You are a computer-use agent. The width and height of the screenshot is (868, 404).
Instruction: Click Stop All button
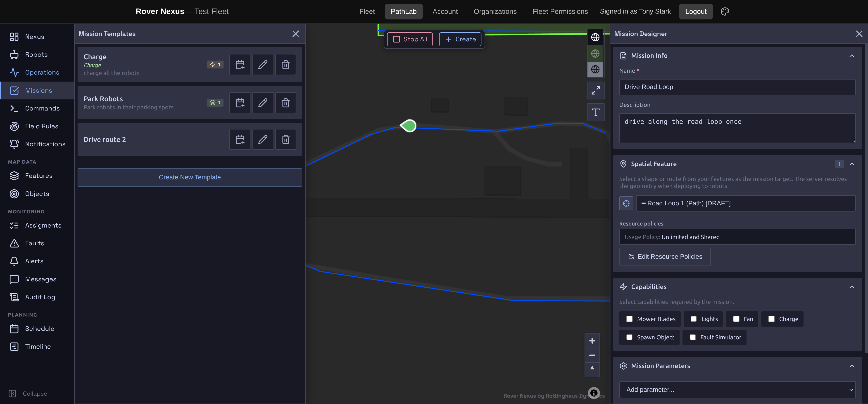410,39
